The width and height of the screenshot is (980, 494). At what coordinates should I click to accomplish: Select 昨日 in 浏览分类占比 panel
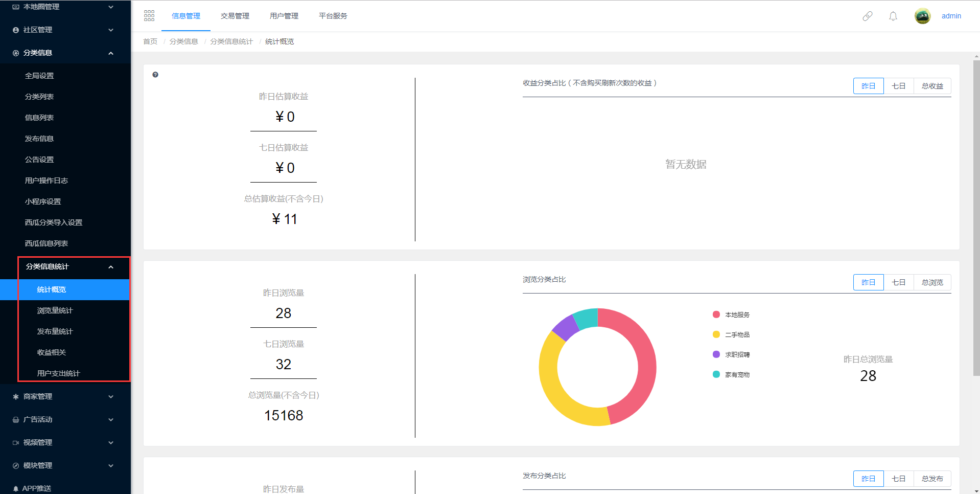[868, 282]
